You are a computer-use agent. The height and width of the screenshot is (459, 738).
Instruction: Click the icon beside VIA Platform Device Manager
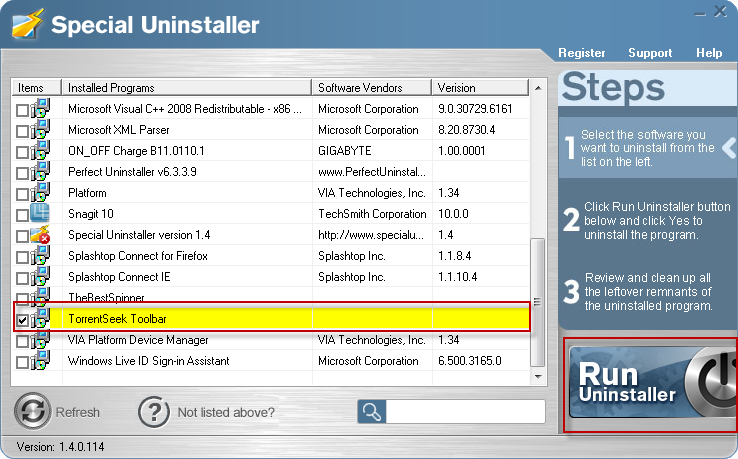coord(40,340)
